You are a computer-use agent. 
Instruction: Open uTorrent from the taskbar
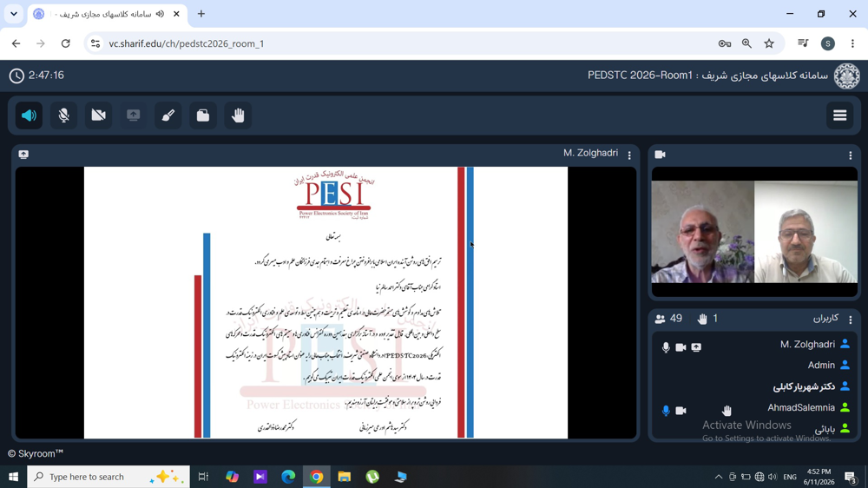372,477
